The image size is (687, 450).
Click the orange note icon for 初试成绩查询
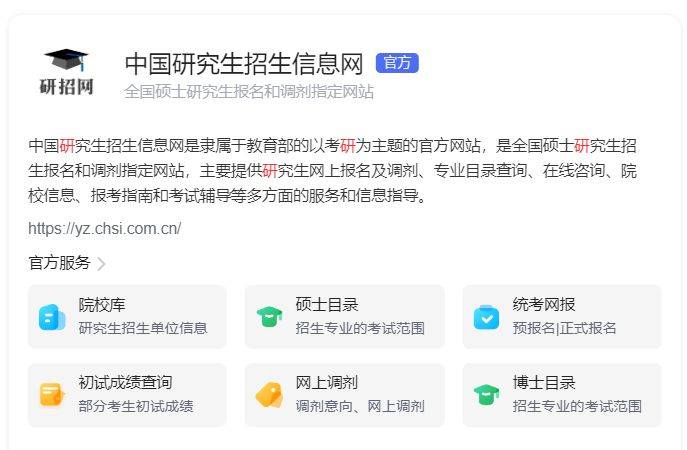(52, 395)
